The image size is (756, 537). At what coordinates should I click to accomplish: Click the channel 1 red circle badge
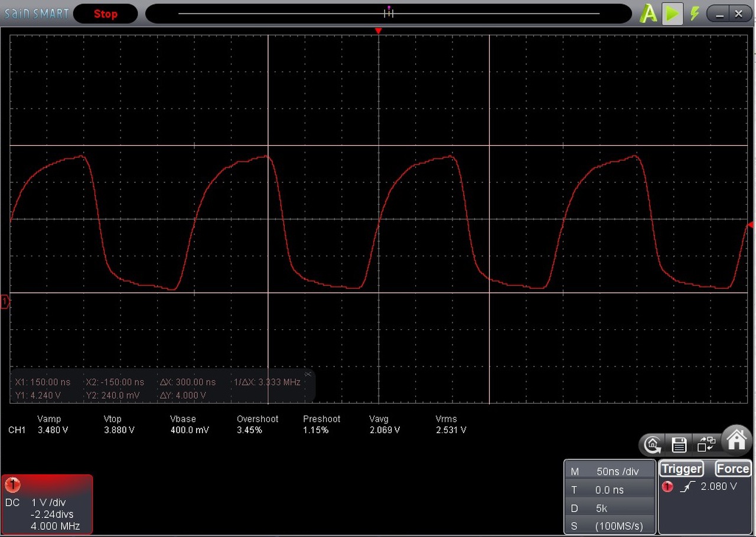click(x=12, y=485)
